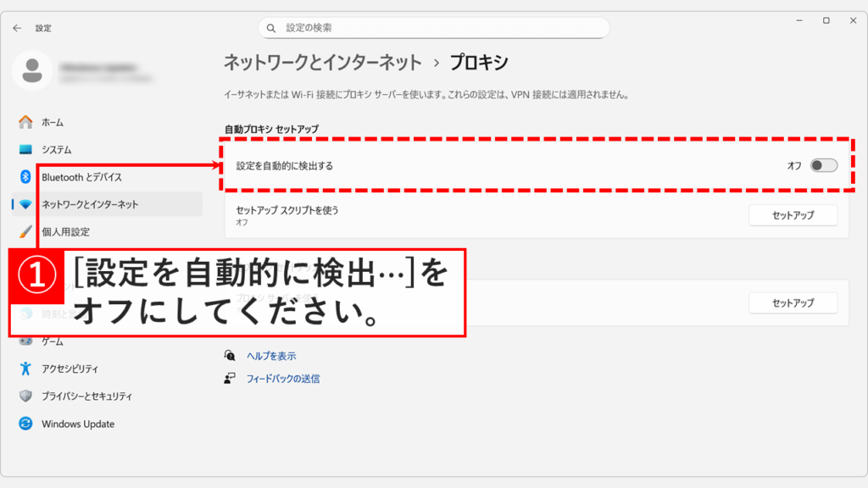Click the 個人用設定 brush icon
868x488 pixels.
click(x=26, y=231)
